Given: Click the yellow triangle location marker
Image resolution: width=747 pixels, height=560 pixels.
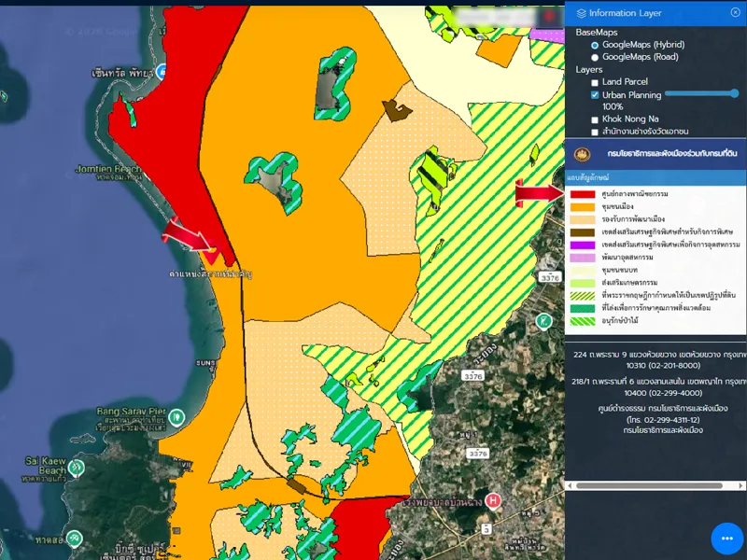Looking at the screenshot, I should click(212, 253).
